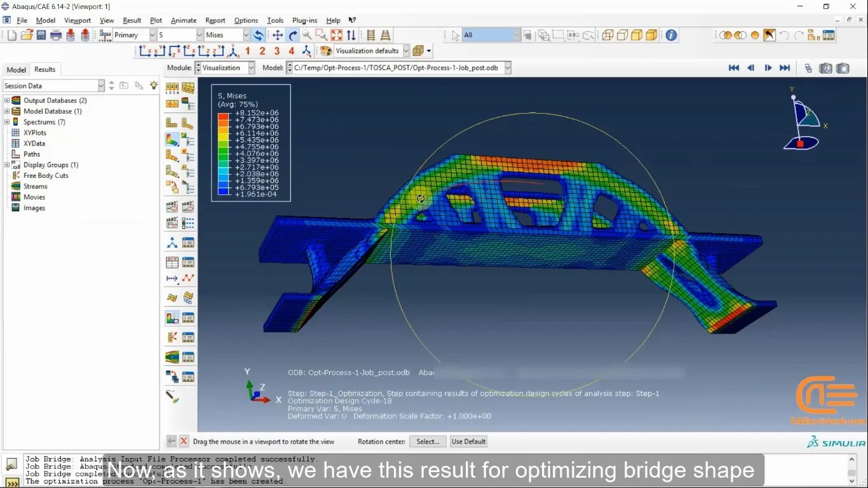Step to previous frame
Viewport: 868px width, 488px height.
tap(750, 68)
